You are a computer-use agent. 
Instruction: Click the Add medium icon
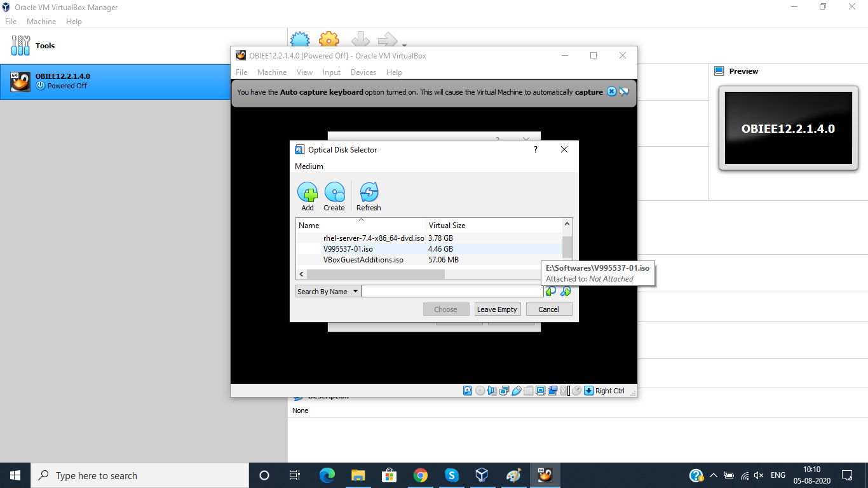pos(308,194)
